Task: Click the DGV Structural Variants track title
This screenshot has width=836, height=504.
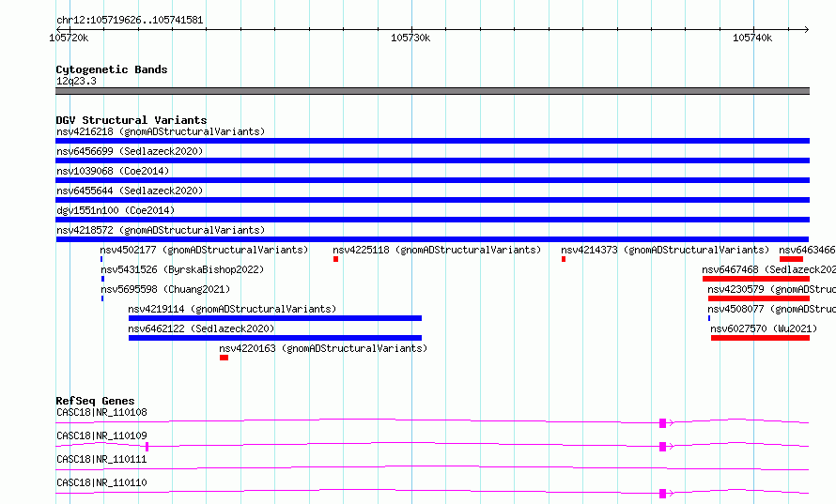Action: tap(132, 120)
